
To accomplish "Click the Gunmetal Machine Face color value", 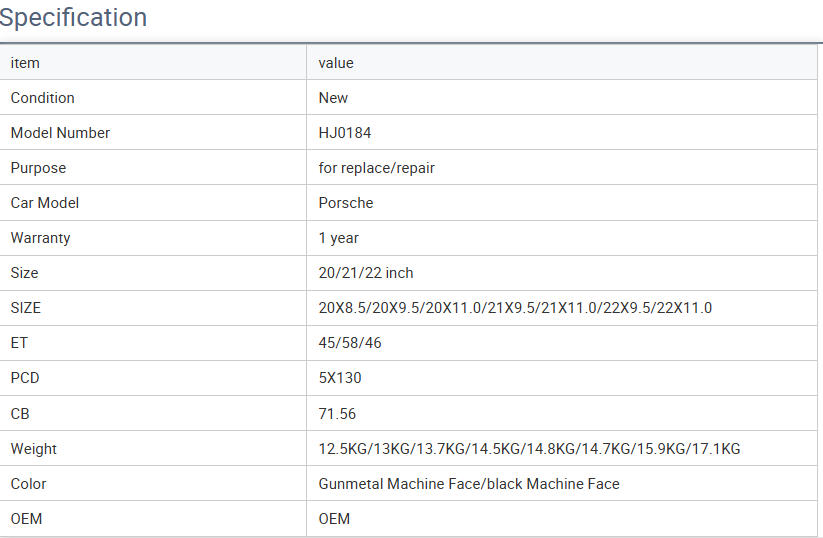I will tap(469, 484).
